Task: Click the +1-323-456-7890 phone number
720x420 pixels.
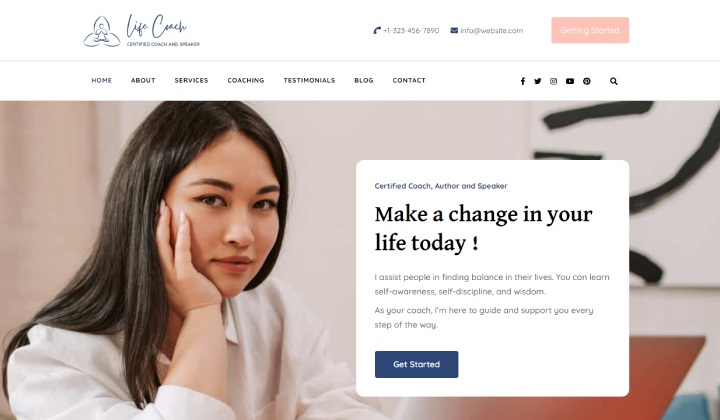Action: pyautogui.click(x=411, y=30)
